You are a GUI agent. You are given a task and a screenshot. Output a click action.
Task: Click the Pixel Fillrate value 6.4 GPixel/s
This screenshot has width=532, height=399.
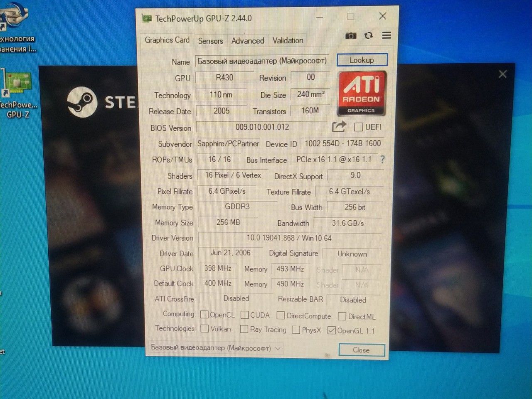[227, 191]
